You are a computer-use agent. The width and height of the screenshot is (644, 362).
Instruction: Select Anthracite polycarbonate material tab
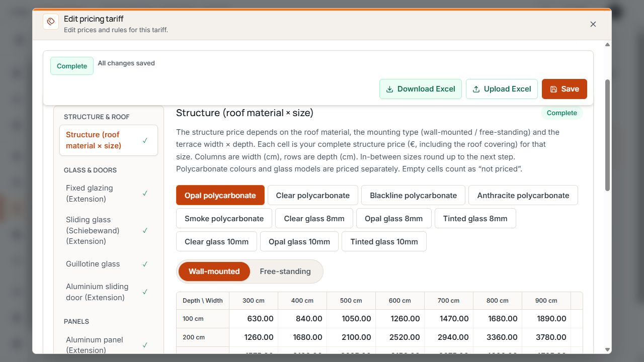[x=523, y=196]
